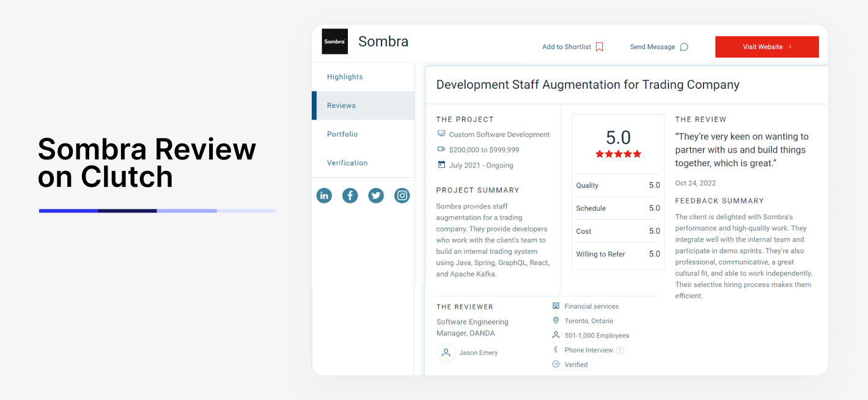Click the building icon beside Financial services
Viewport: 868px width, 400px height.
556,306
